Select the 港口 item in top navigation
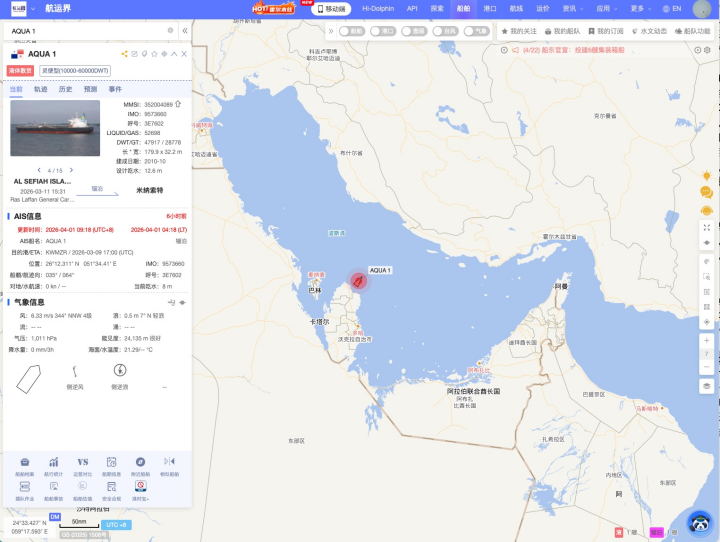The image size is (720, 542). pos(490,8)
